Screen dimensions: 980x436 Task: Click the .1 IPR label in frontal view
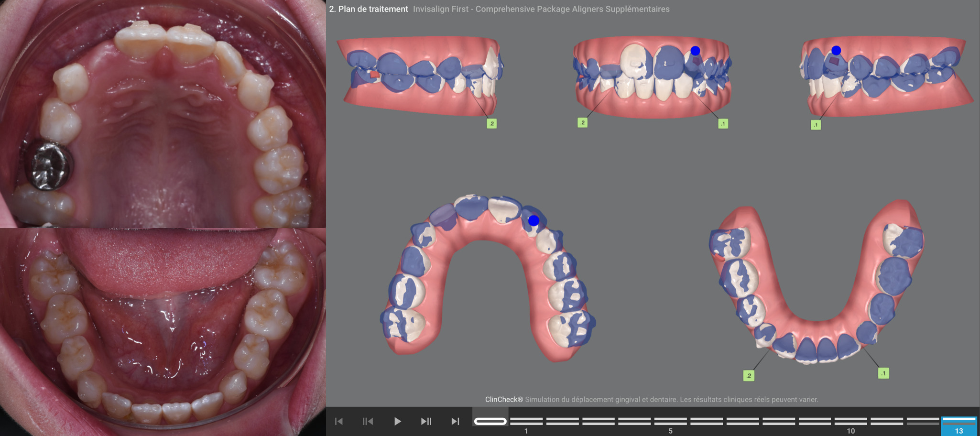click(x=723, y=123)
